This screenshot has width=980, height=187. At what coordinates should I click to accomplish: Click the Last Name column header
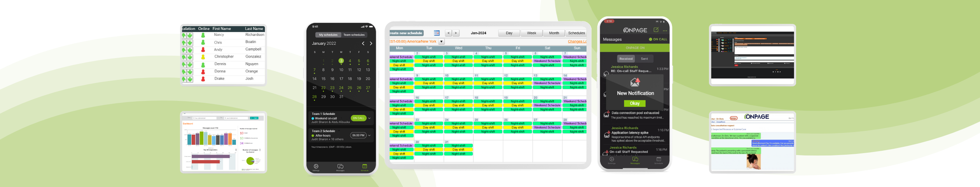(x=254, y=29)
